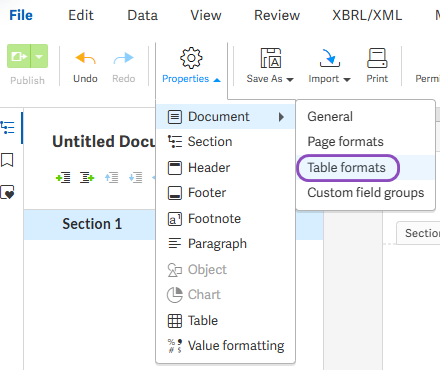
Task: Select Footnote in Properties menu
Action: 226,219
